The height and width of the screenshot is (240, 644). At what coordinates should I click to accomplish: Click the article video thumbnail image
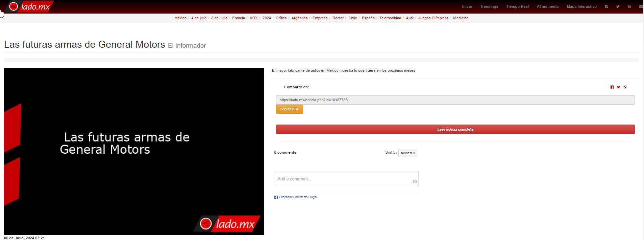pyautogui.click(x=134, y=151)
